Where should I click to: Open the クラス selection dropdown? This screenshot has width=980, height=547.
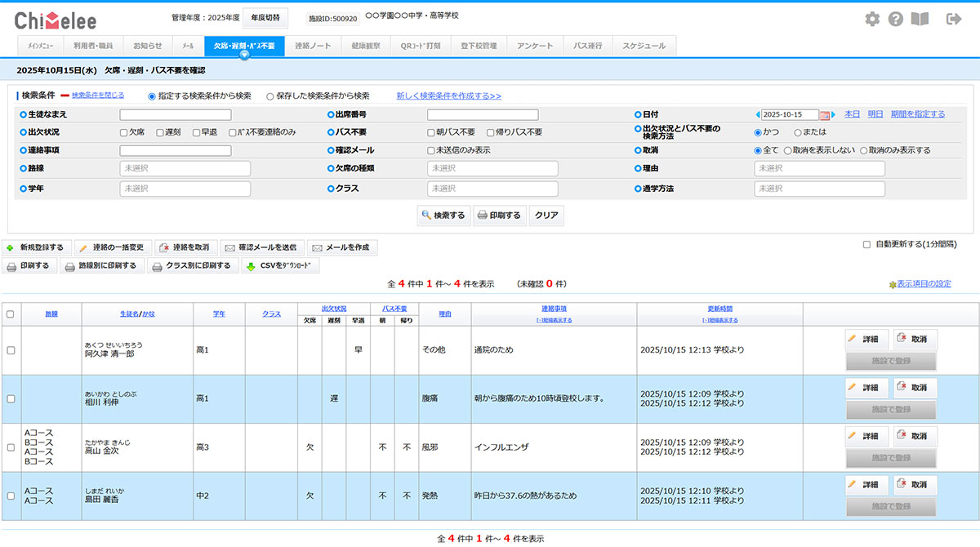(492, 188)
